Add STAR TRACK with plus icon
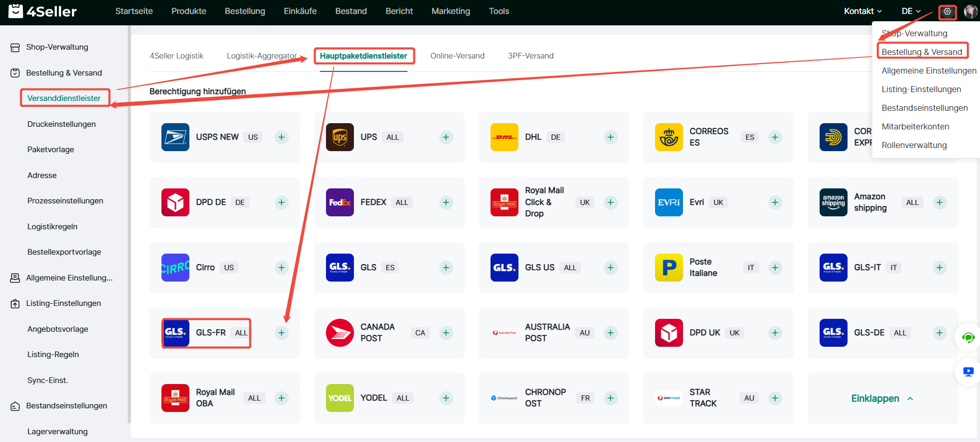Viewport: 980px width, 442px height. coord(775,398)
